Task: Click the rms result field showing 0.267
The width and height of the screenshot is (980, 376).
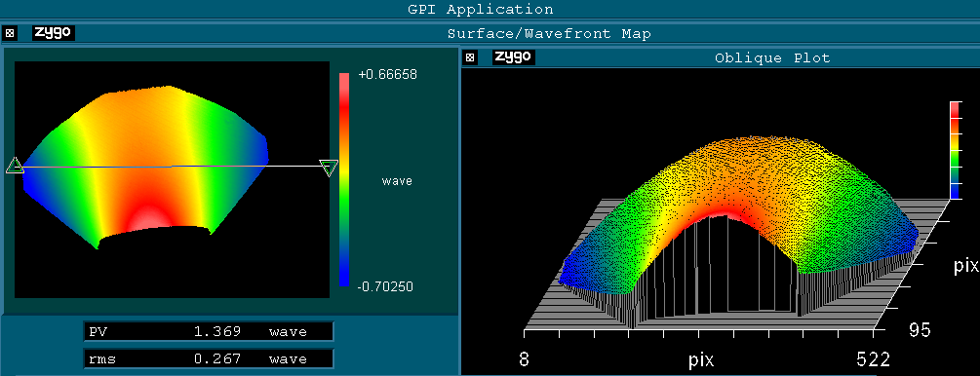Action: tap(209, 359)
